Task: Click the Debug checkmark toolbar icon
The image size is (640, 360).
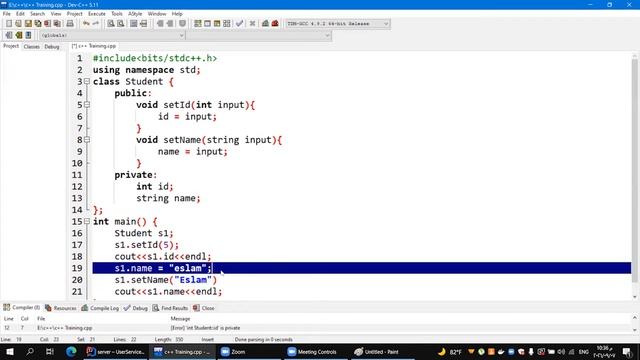Action: pos(240,24)
